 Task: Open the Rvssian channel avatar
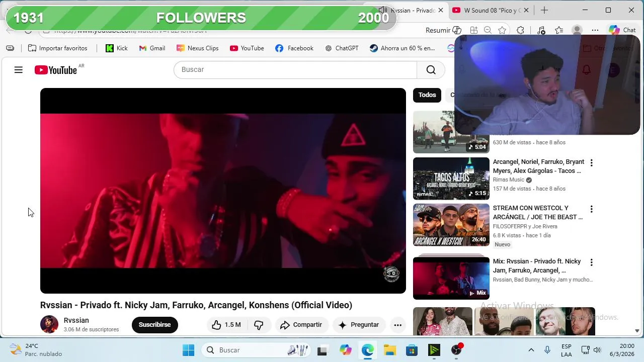click(49, 325)
